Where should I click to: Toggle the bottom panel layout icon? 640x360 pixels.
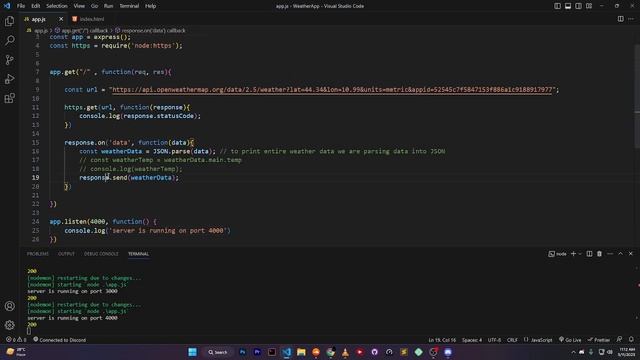click(x=568, y=6)
